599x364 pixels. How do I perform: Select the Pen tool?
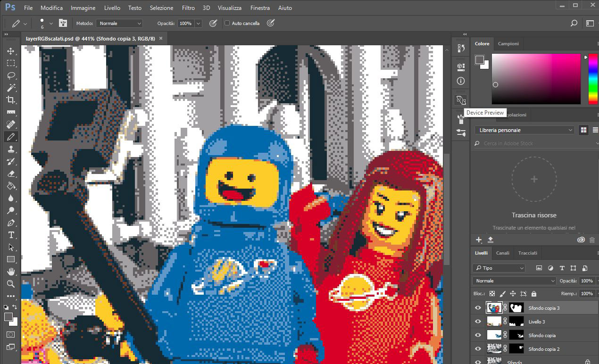tap(10, 223)
